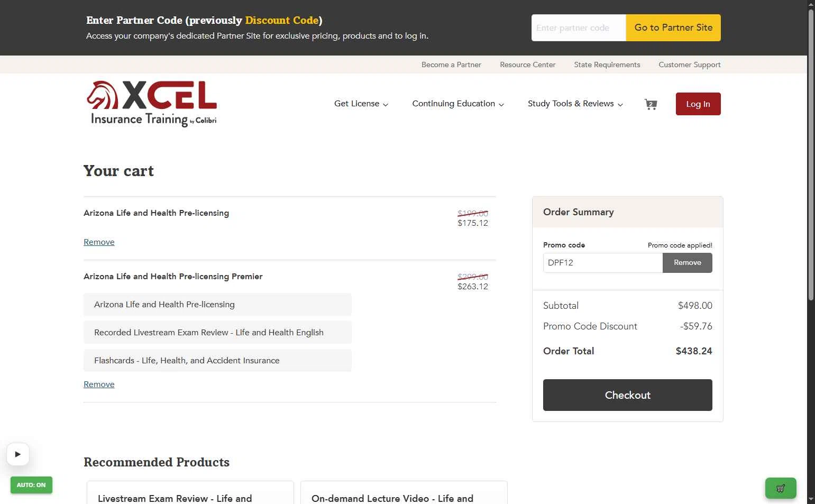Click the green cart widget icon
Viewport: 815px width, 504px height.
pos(781,488)
